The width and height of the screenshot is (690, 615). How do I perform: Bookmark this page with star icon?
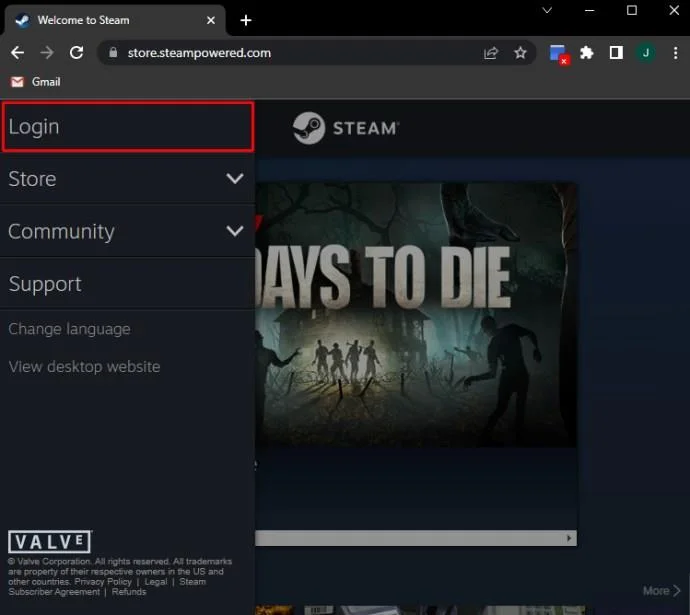tap(520, 53)
